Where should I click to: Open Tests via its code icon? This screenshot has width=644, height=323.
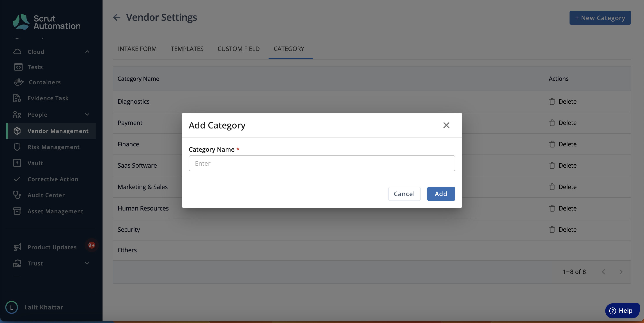click(x=18, y=67)
